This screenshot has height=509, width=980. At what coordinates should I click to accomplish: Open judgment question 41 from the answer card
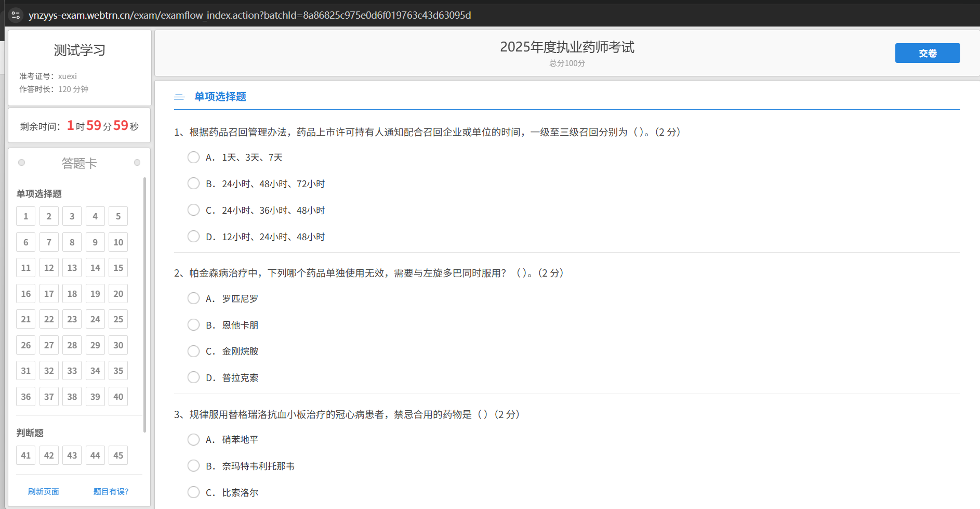tap(25, 455)
